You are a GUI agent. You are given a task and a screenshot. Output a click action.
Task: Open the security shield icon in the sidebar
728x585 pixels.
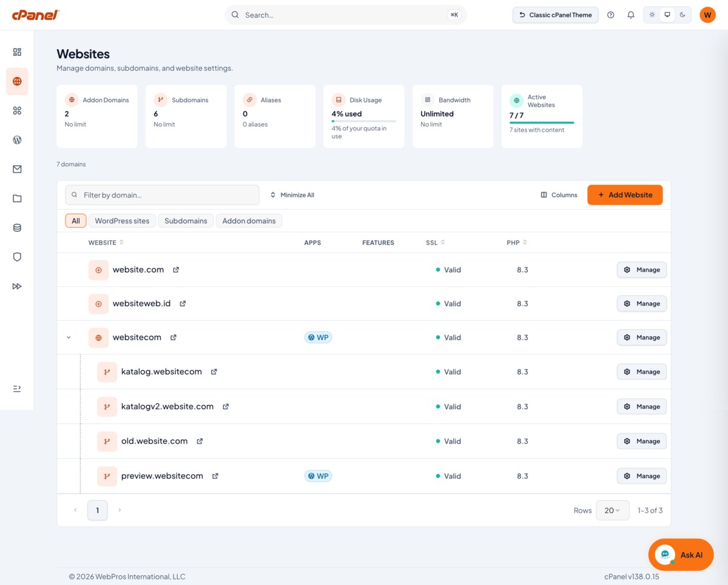coord(17,257)
